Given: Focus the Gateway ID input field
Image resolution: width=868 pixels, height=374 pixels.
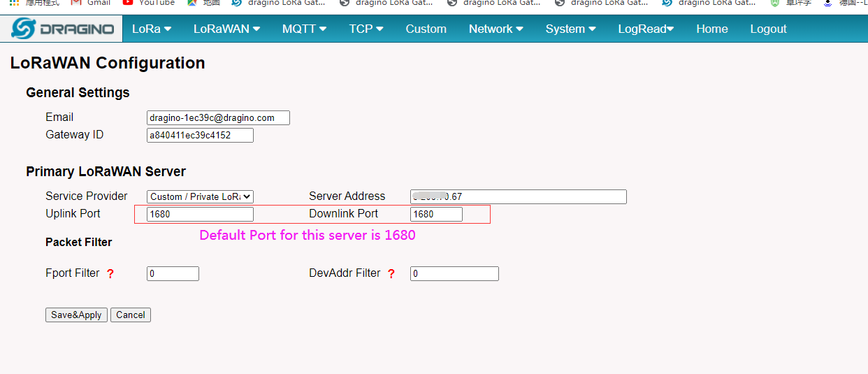Looking at the screenshot, I should coord(200,136).
